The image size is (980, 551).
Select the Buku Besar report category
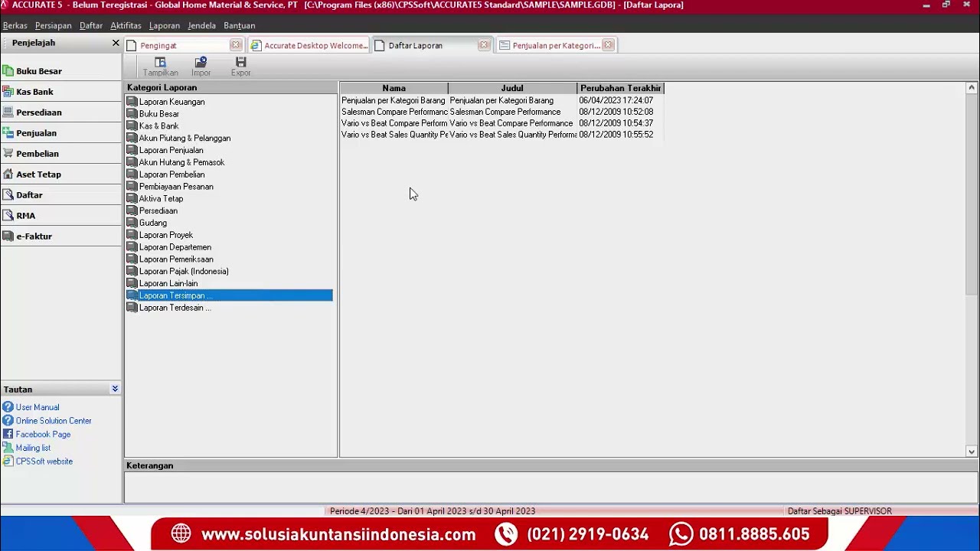point(159,114)
